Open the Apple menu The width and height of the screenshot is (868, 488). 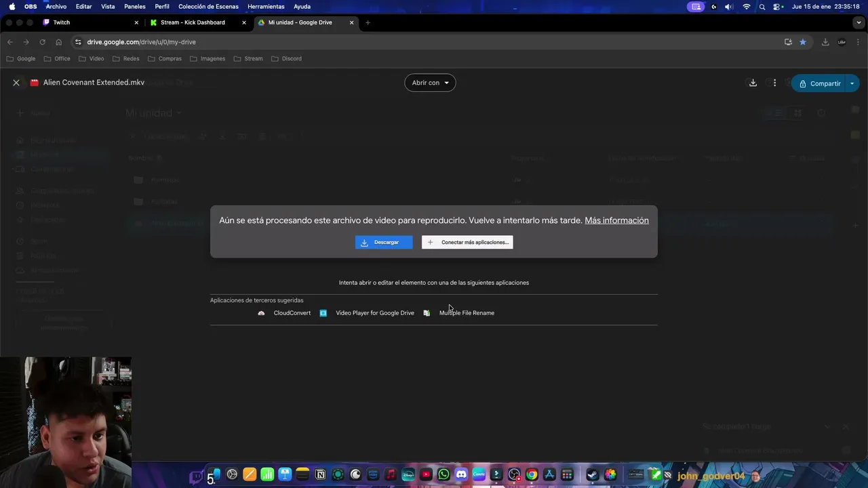12,7
